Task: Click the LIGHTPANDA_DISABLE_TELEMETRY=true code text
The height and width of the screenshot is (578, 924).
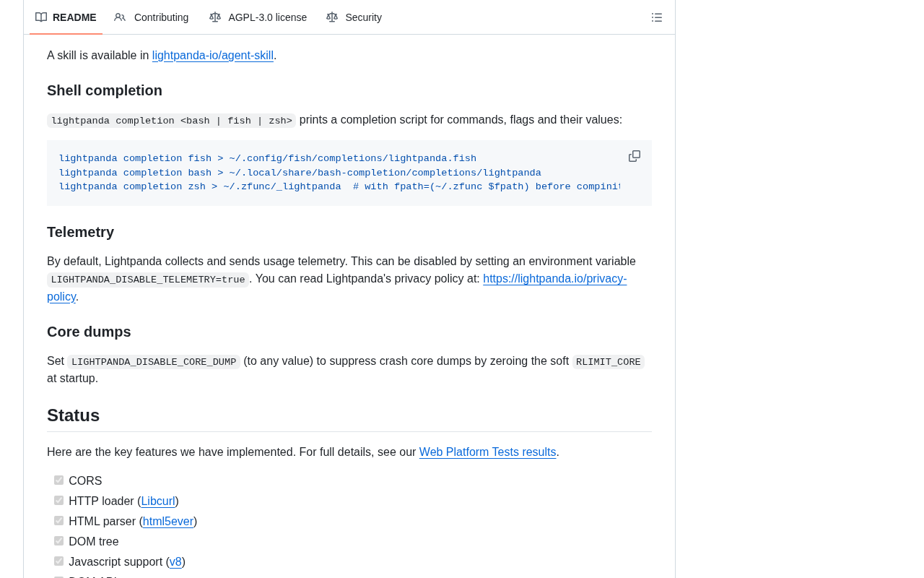Action: point(148,280)
